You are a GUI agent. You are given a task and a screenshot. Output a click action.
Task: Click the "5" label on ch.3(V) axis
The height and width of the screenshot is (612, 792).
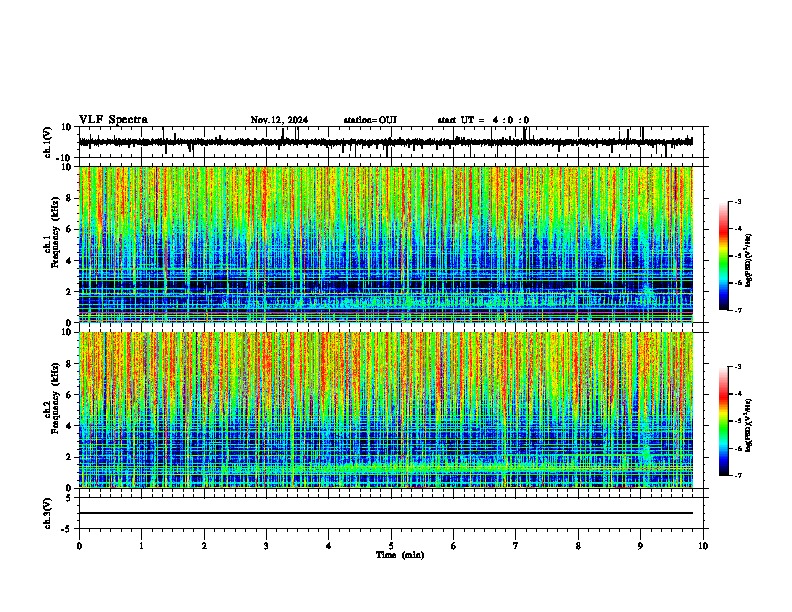70,498
